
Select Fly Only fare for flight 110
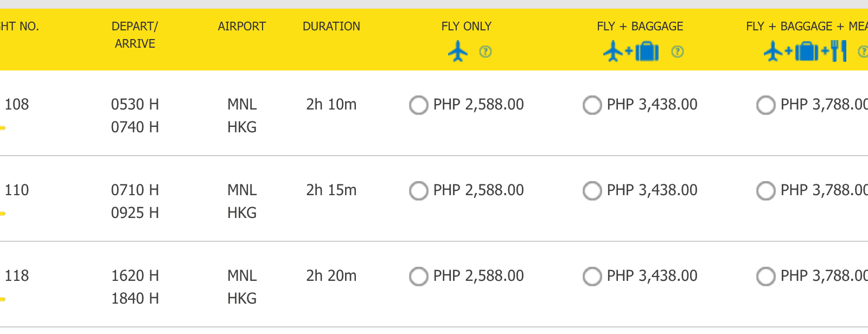click(419, 190)
